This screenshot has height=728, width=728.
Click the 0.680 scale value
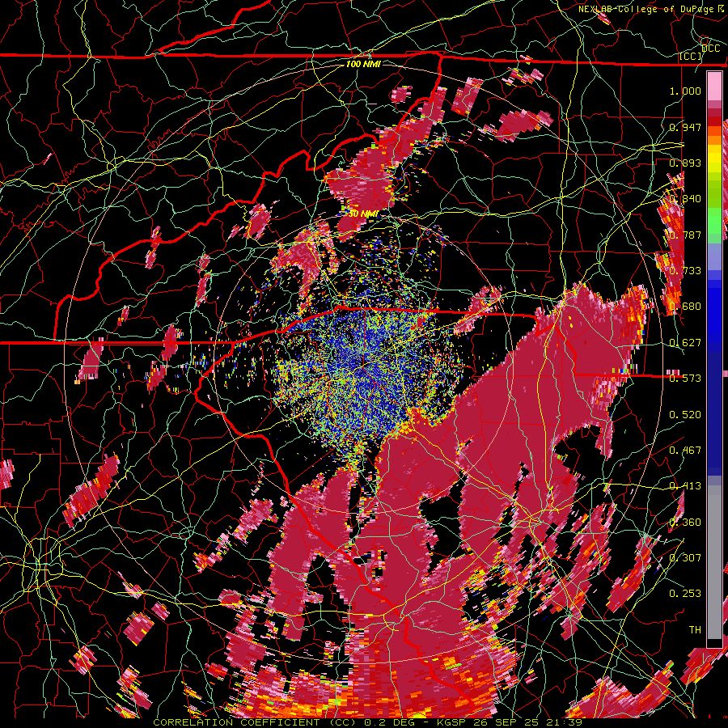tap(685, 307)
